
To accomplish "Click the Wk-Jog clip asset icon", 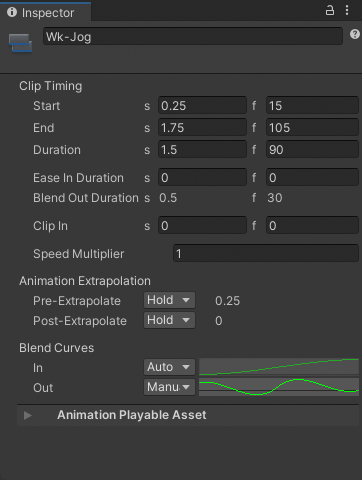I will [x=20, y=43].
